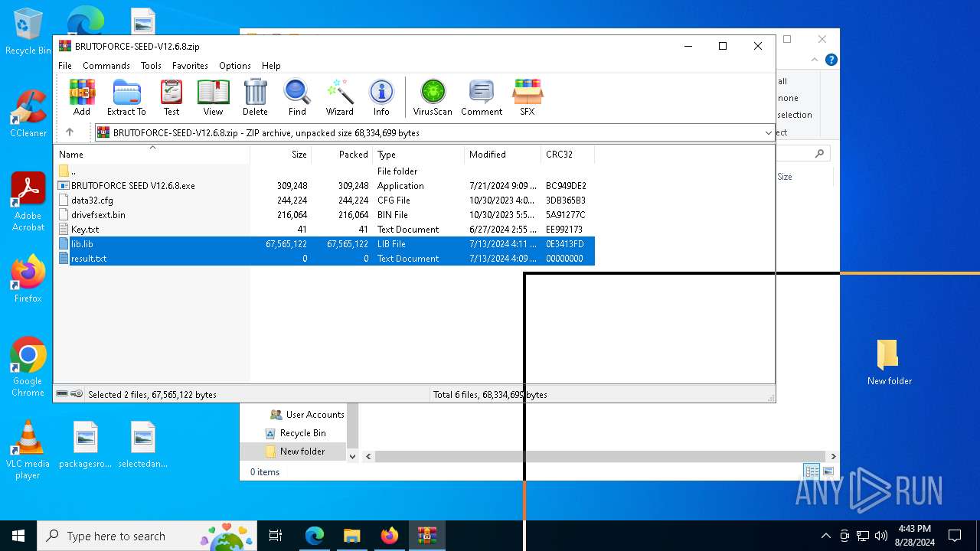Screen dimensions: 980x551
Task: Open the Favorites menu
Action: [190, 66]
